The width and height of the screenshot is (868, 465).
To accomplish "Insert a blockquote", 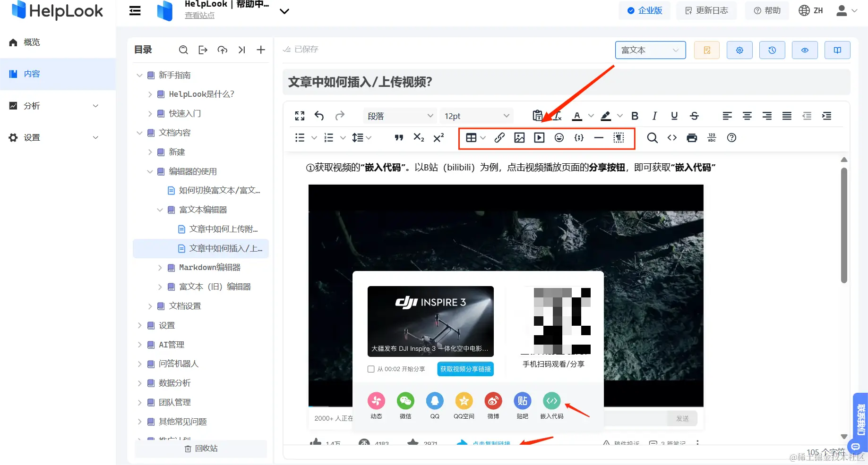I will (x=399, y=137).
